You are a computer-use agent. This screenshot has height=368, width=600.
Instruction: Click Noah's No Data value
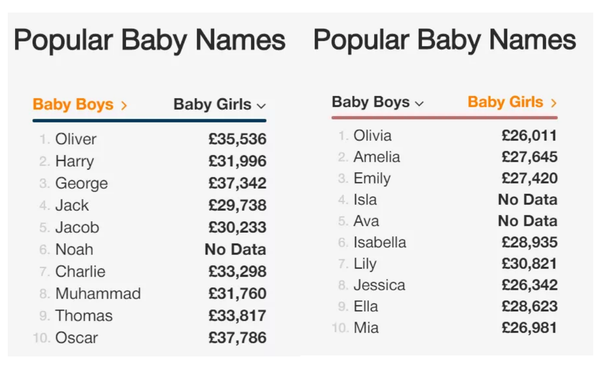235,250
